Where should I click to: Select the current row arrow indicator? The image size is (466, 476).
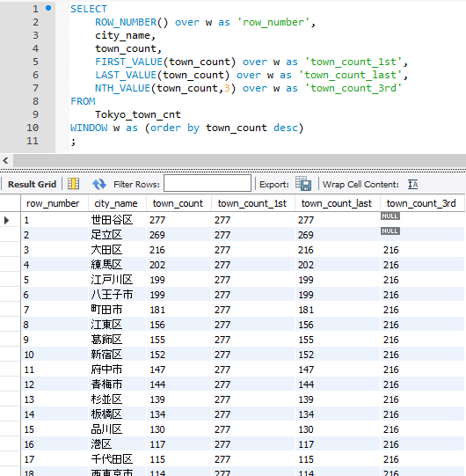tap(6, 220)
